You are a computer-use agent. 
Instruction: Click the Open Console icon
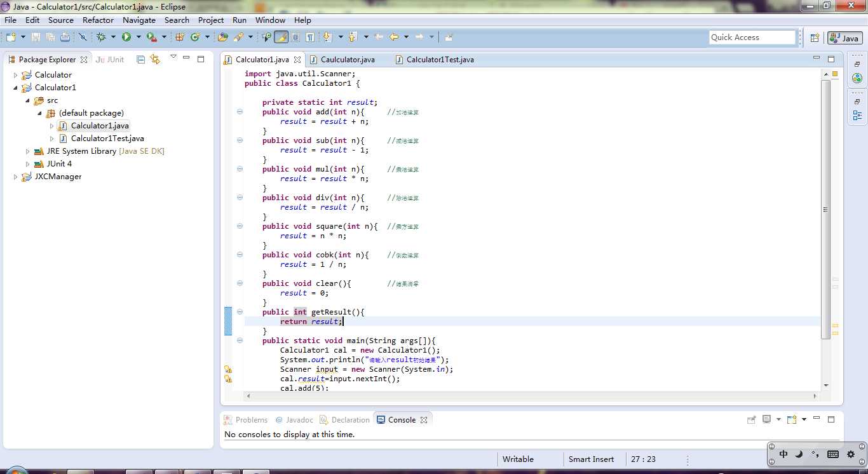[792, 419]
